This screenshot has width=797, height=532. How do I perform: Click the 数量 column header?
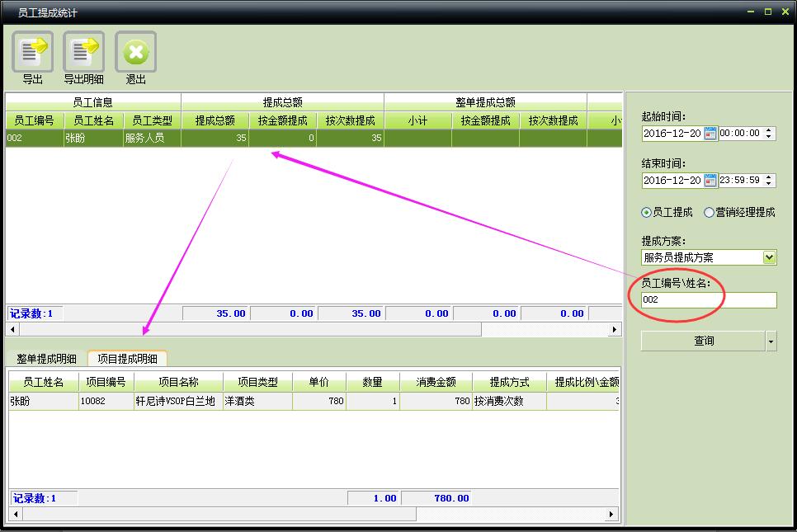(x=373, y=382)
